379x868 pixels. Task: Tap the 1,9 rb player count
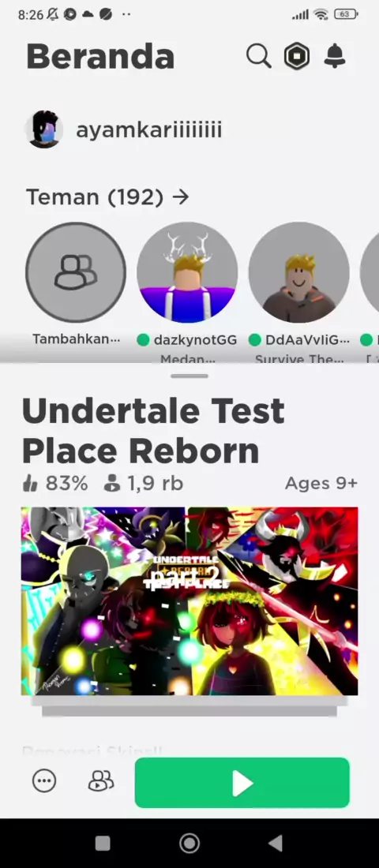(x=144, y=484)
